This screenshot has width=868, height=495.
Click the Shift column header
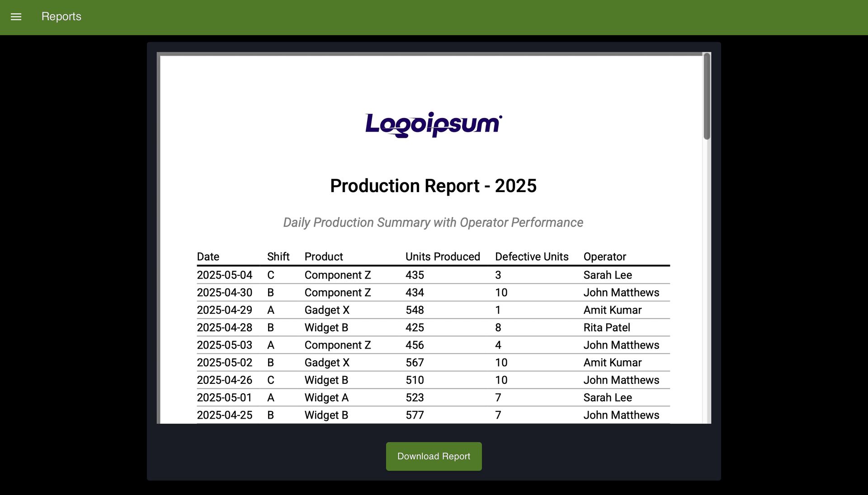click(278, 256)
